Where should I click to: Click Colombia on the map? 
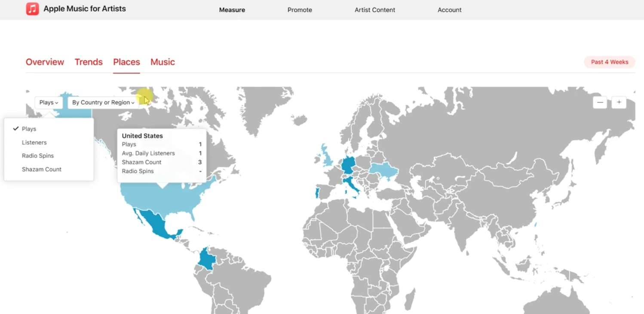(206, 259)
